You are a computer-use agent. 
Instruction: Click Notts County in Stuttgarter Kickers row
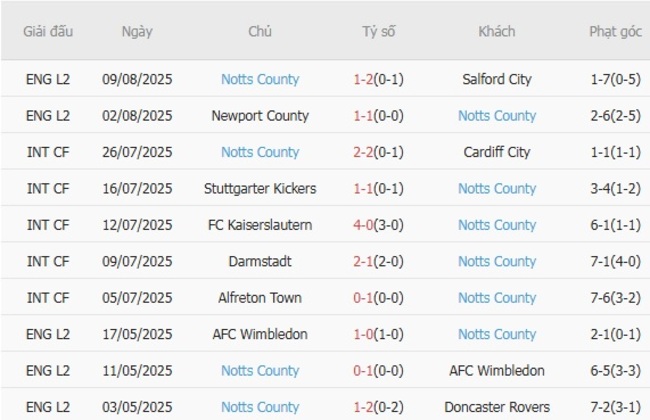coord(497,189)
